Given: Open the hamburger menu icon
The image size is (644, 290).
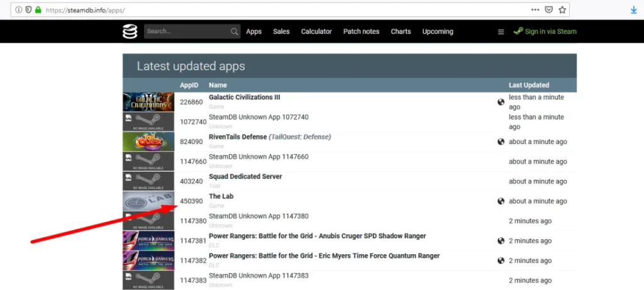Looking at the screenshot, I should tap(501, 31).
